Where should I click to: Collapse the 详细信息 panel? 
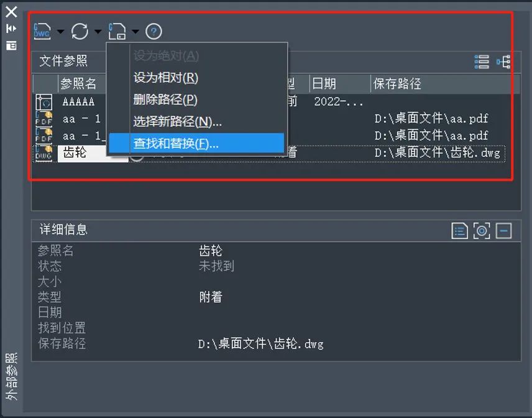[503, 231]
